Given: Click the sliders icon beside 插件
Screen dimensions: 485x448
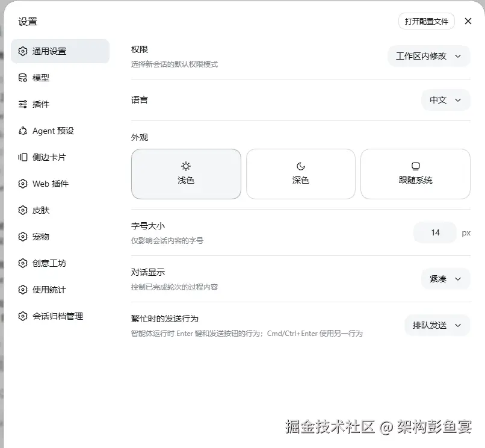Looking at the screenshot, I should [x=23, y=104].
